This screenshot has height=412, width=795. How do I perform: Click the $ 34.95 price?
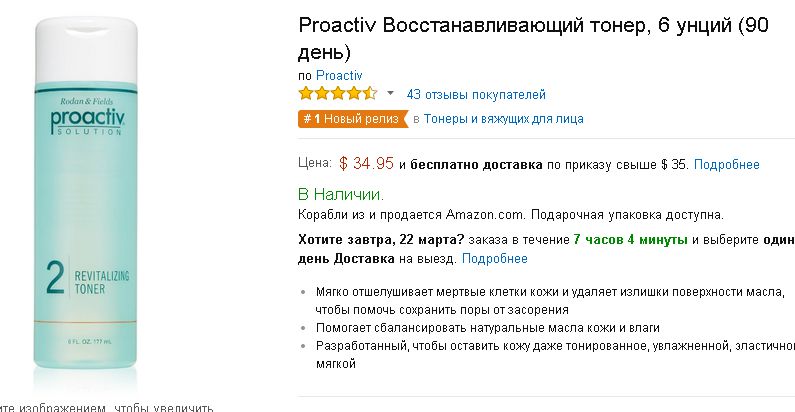coord(366,163)
